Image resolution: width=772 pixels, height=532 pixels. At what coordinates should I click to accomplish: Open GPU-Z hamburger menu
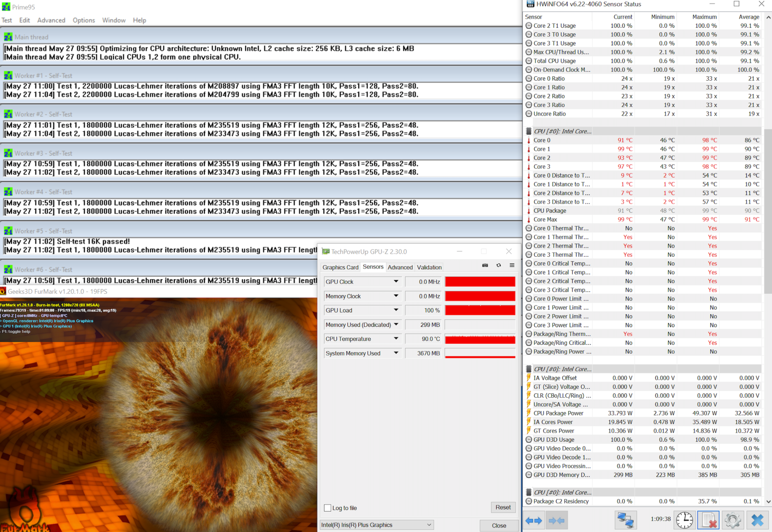512,266
